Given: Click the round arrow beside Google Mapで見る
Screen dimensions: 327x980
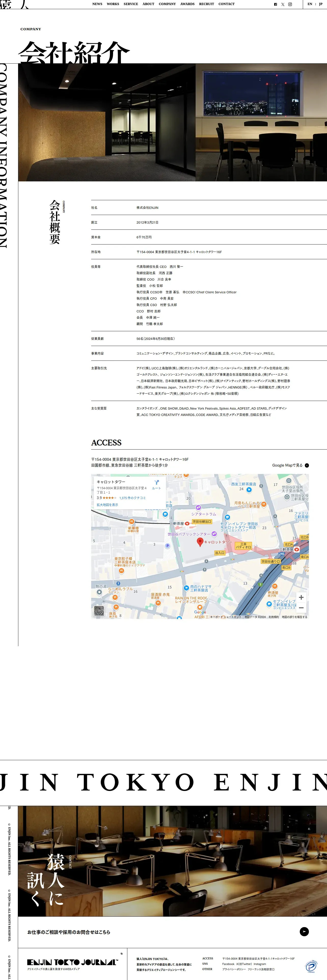Looking at the screenshot, I should coord(307,465).
